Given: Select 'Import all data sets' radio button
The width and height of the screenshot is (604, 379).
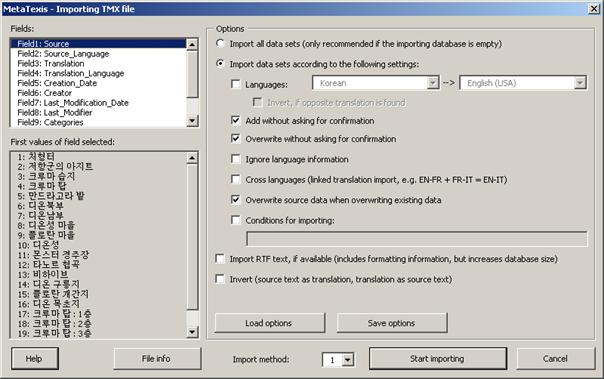Looking at the screenshot, I should pos(220,44).
